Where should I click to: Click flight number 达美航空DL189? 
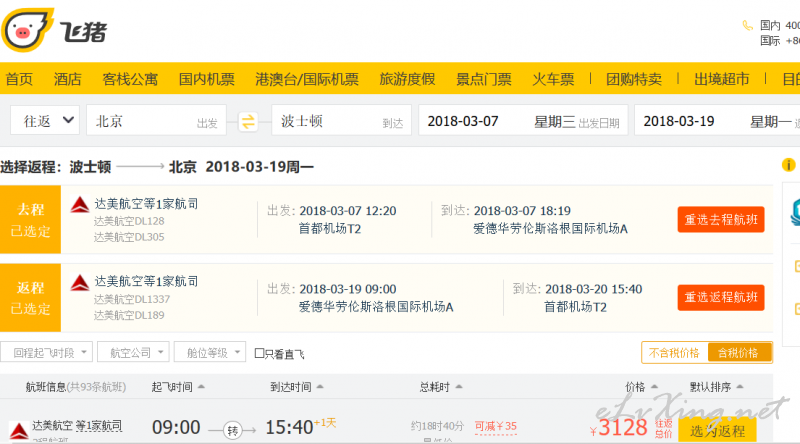pyautogui.click(x=129, y=315)
